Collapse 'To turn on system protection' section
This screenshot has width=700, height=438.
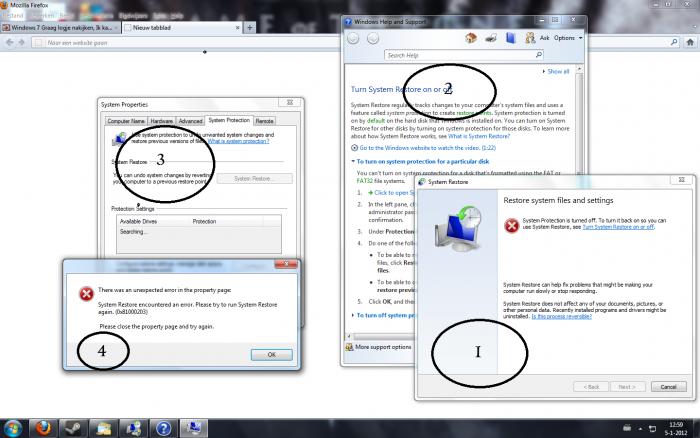coord(421,162)
